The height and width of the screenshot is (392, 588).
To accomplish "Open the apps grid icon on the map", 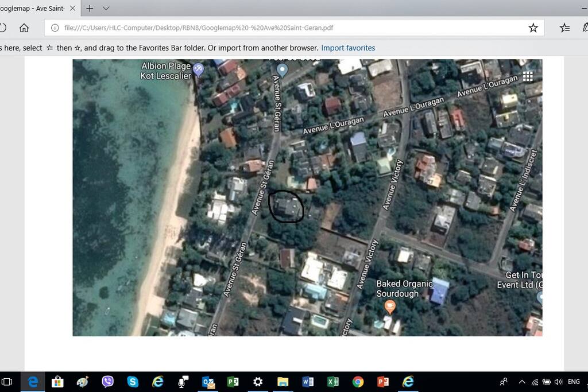I will tap(528, 76).
